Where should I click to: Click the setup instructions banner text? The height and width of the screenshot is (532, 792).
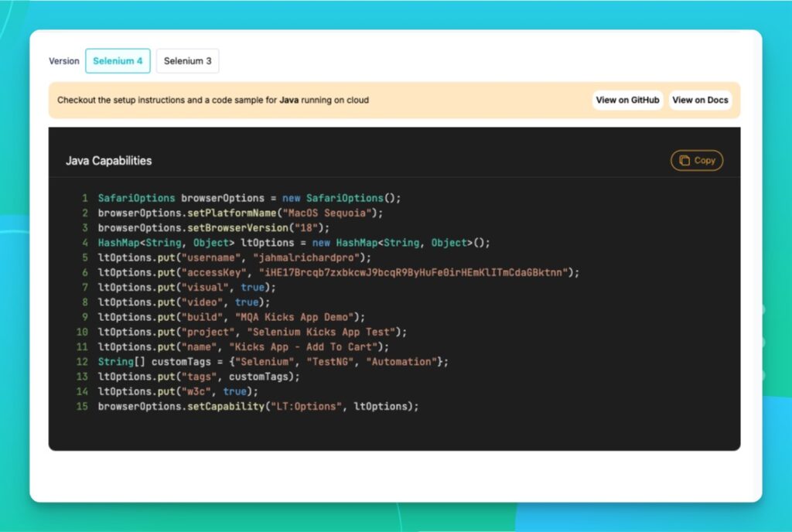tap(213, 100)
